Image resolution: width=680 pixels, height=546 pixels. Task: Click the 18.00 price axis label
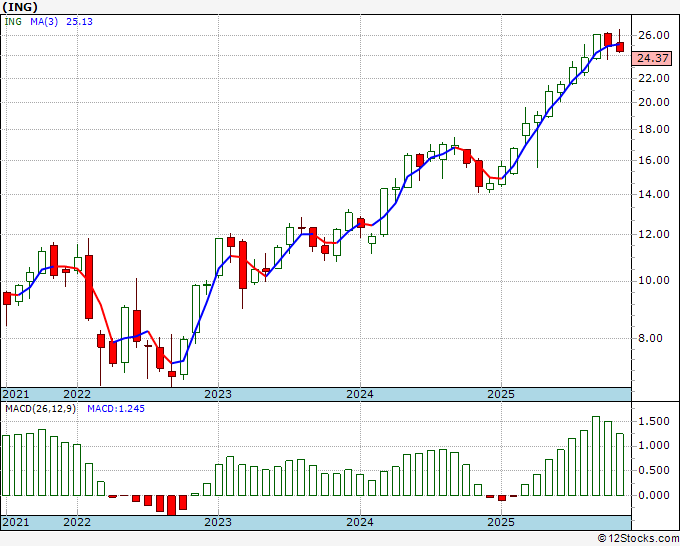point(654,129)
